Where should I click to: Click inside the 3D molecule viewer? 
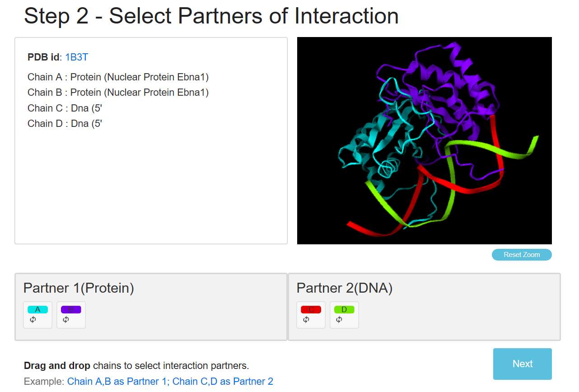(x=424, y=140)
